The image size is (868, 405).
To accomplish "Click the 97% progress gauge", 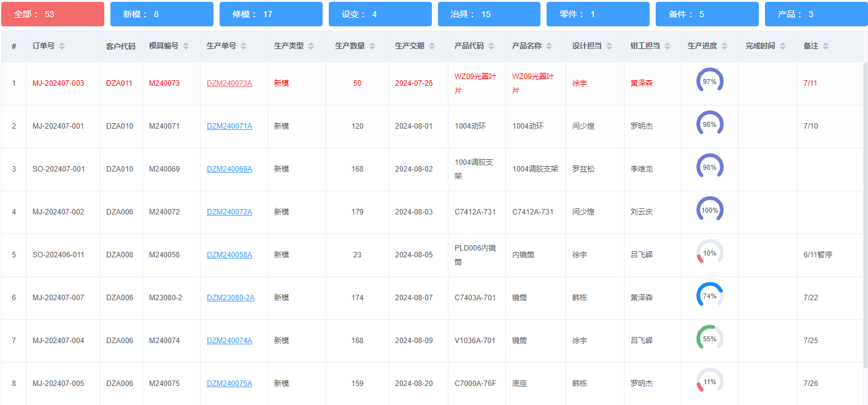I will pos(710,81).
